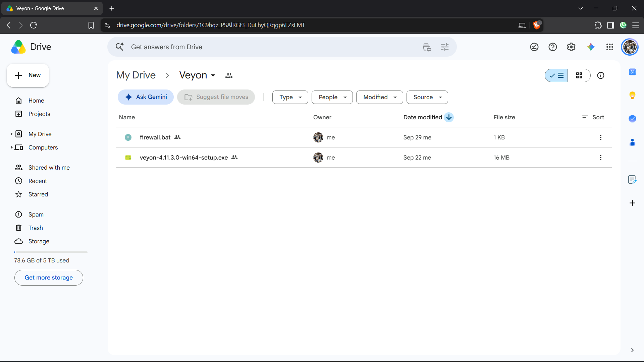Viewport: 644px width, 362px height.
Task: Click Ask Gemini button
Action: (146, 97)
